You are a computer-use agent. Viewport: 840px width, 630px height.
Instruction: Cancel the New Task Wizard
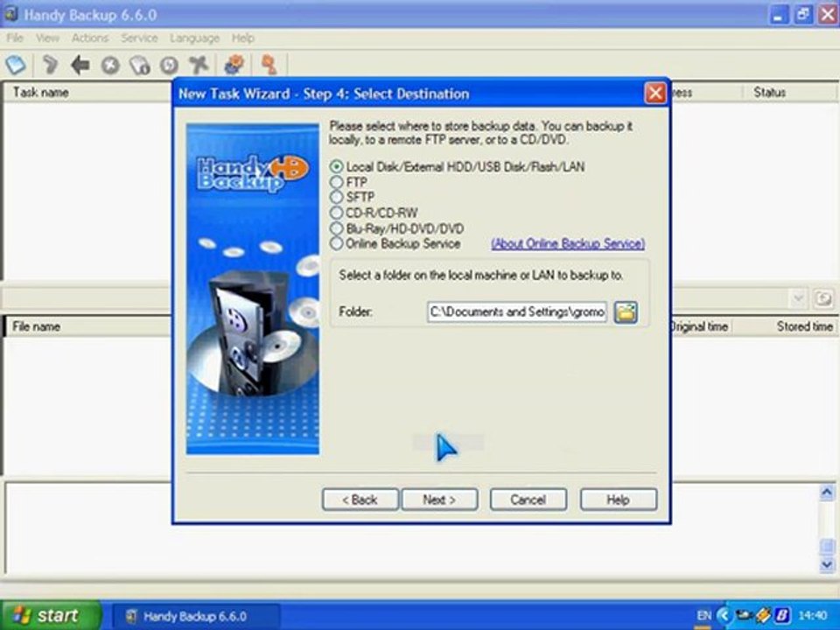[x=528, y=500]
